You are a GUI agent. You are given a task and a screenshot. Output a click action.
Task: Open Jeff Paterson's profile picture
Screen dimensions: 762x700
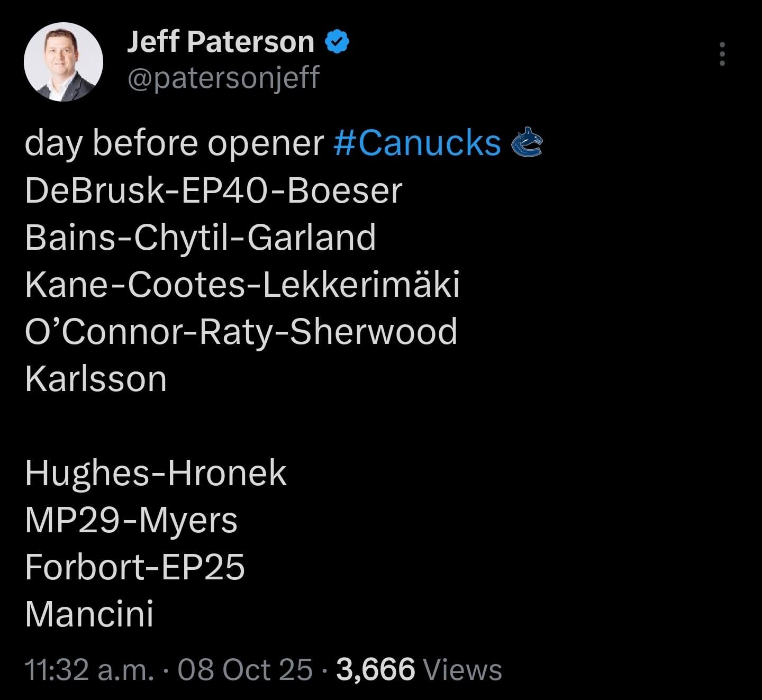pyautogui.click(x=63, y=62)
